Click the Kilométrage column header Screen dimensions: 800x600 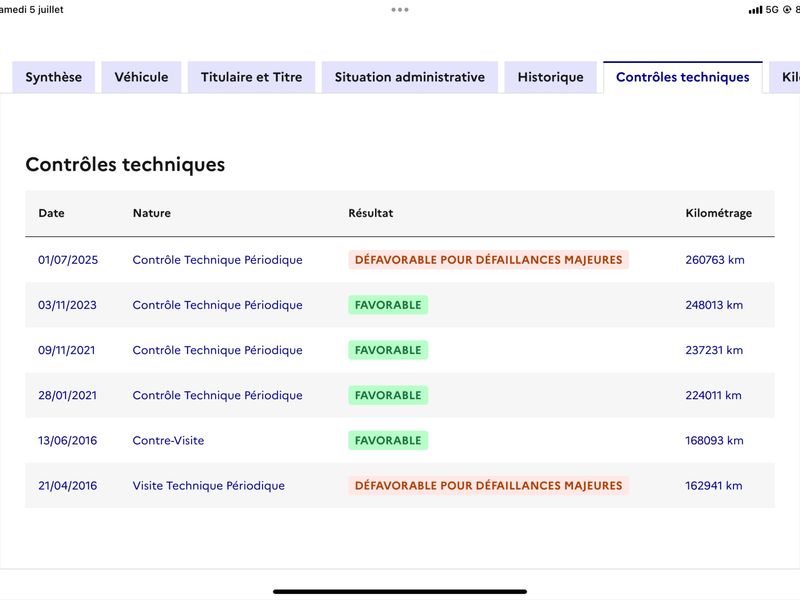718,213
